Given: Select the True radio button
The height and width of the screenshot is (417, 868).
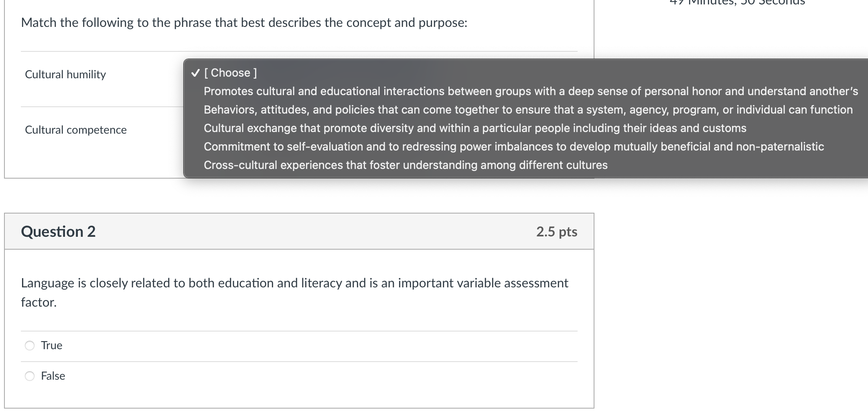Looking at the screenshot, I should click(30, 346).
